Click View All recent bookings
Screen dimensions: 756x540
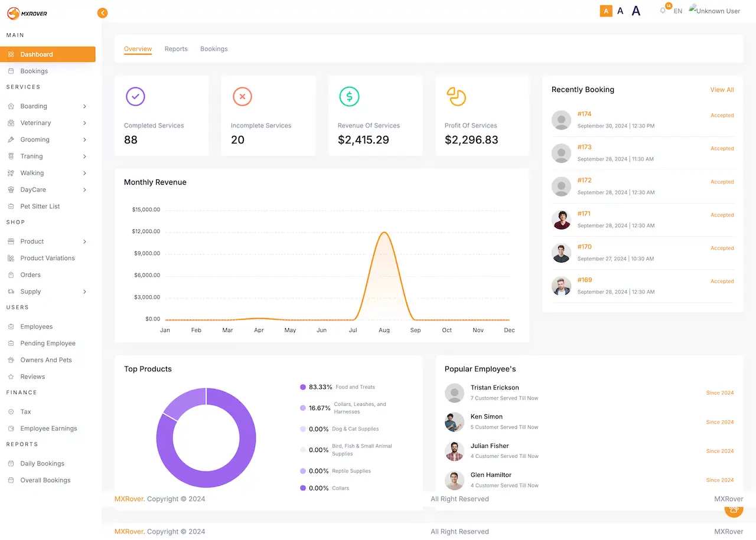pyautogui.click(x=722, y=90)
